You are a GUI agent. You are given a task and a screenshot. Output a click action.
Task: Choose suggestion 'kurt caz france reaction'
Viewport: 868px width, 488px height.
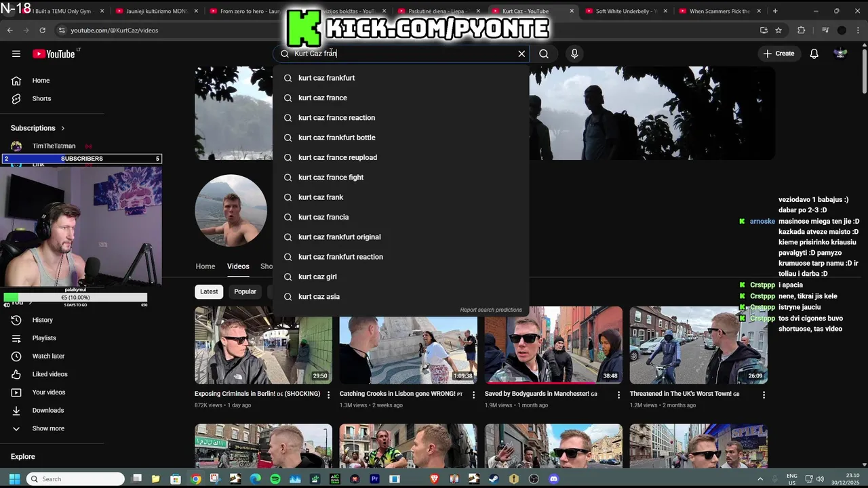tap(401, 118)
